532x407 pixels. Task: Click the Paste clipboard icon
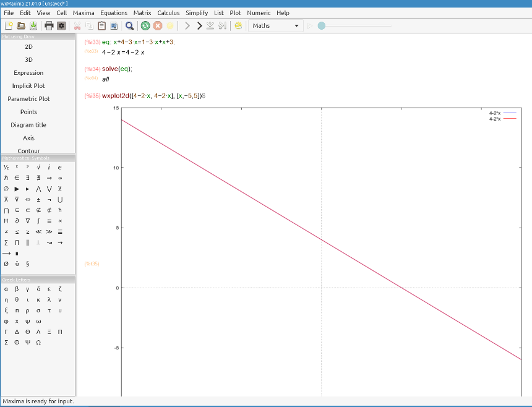click(x=102, y=25)
